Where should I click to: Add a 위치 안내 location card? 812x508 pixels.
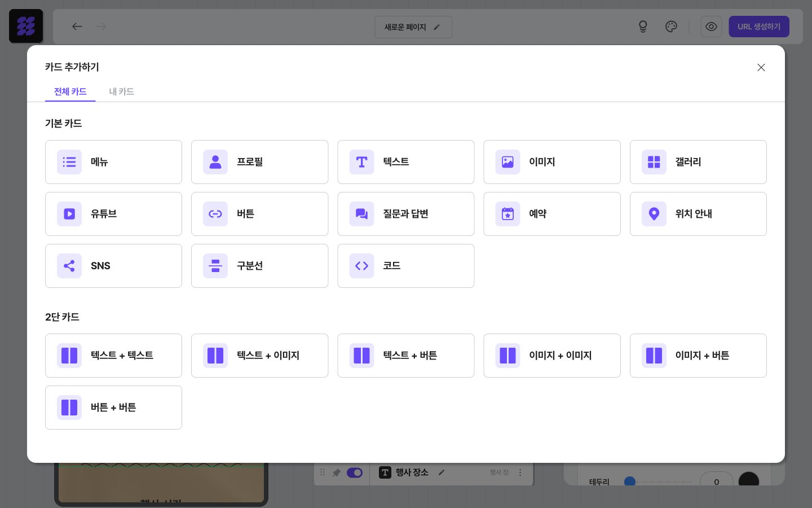tap(698, 214)
